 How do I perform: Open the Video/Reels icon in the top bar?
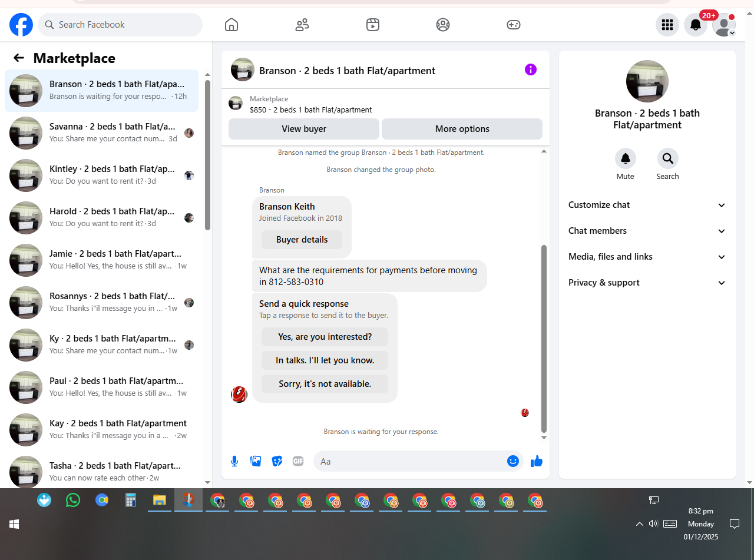click(372, 25)
